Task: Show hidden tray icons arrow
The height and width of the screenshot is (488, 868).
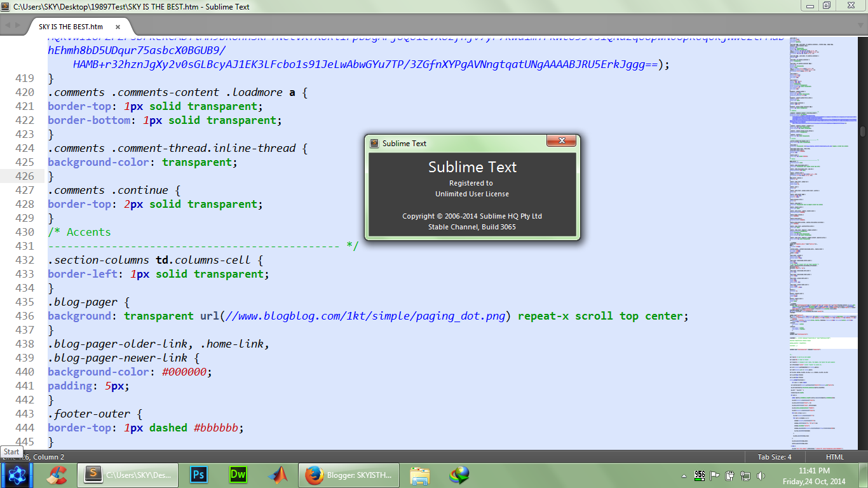Action: 684,475
